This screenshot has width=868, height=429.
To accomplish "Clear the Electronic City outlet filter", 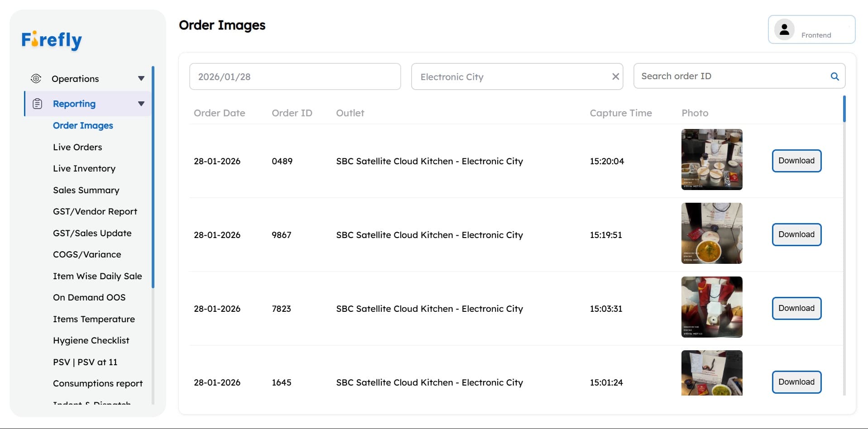I will click(615, 76).
